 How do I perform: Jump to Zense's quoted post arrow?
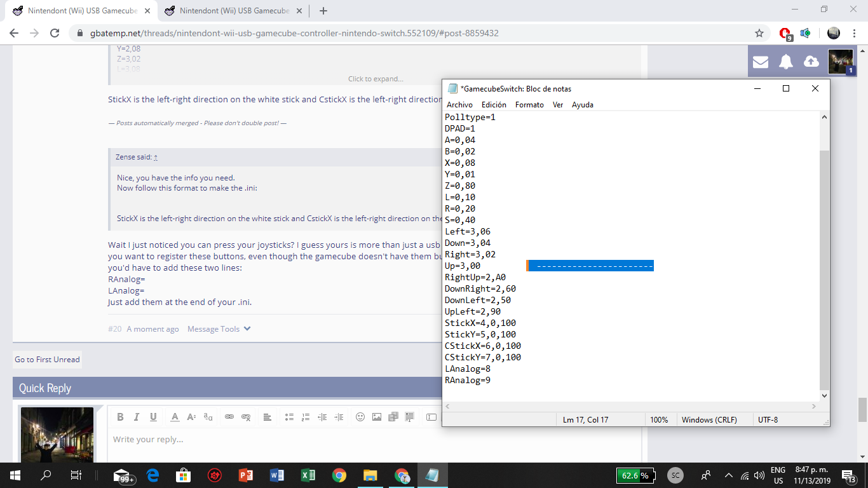(x=156, y=157)
